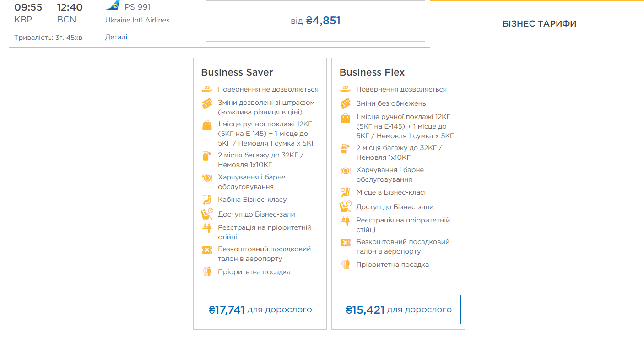The image size is (644, 352).
Task: Click arrival airport code BCN
Action: tap(66, 20)
